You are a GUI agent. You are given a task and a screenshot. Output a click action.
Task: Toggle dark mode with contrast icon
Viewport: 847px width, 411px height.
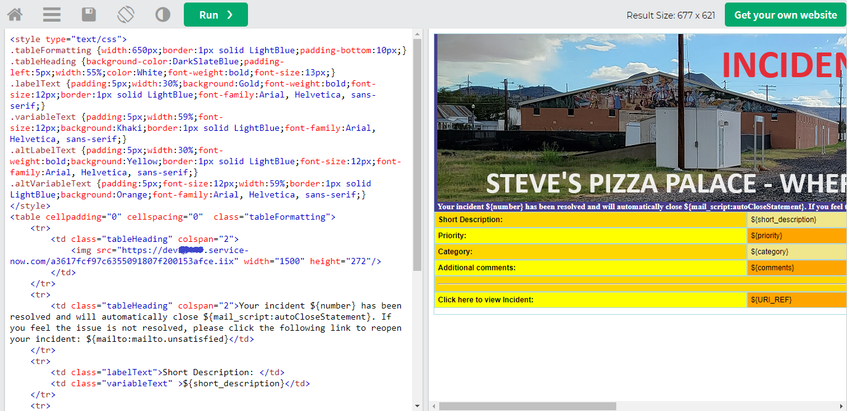click(x=163, y=15)
